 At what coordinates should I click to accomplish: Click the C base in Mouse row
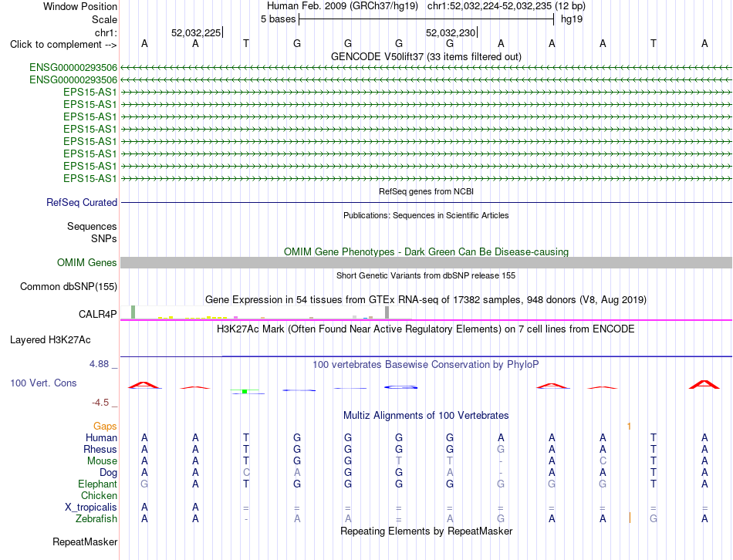click(x=603, y=461)
